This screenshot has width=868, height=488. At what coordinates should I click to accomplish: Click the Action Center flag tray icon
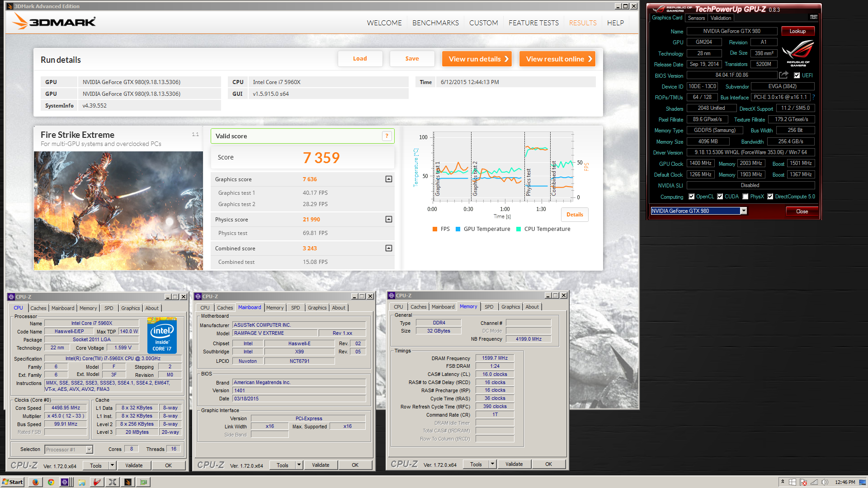(x=803, y=482)
